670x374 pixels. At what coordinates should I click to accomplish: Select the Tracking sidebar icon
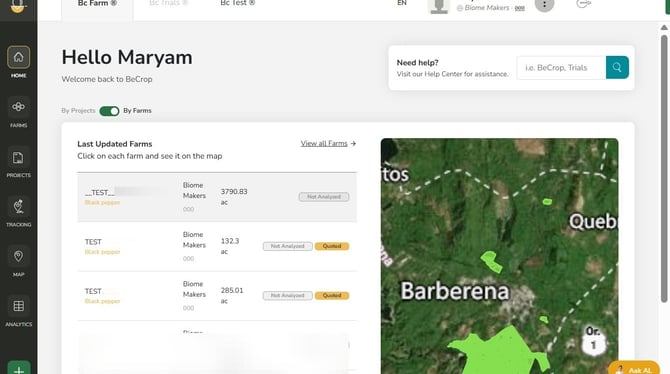(x=18, y=207)
